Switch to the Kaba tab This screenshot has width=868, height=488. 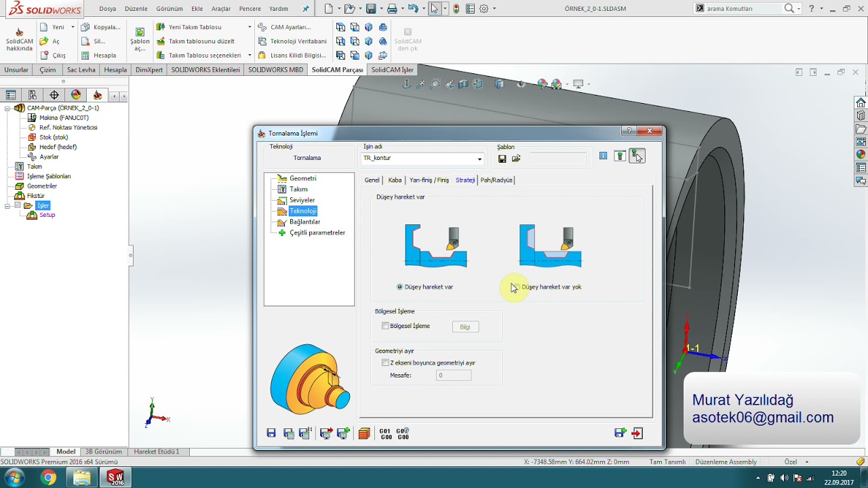pos(395,180)
